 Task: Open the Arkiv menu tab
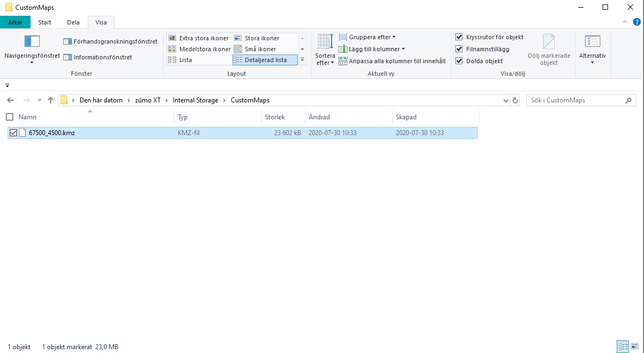tap(15, 22)
